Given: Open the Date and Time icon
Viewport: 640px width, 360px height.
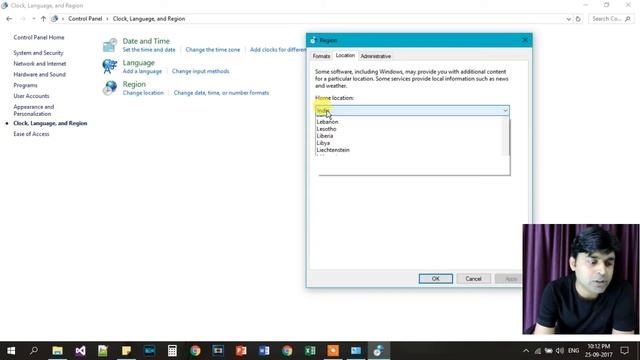Looking at the screenshot, I should pyautogui.click(x=109, y=45).
